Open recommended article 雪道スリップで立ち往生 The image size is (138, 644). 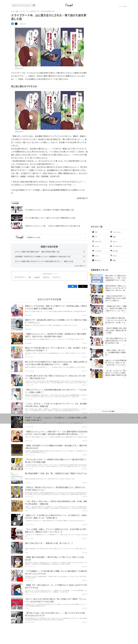[x=49, y=311]
